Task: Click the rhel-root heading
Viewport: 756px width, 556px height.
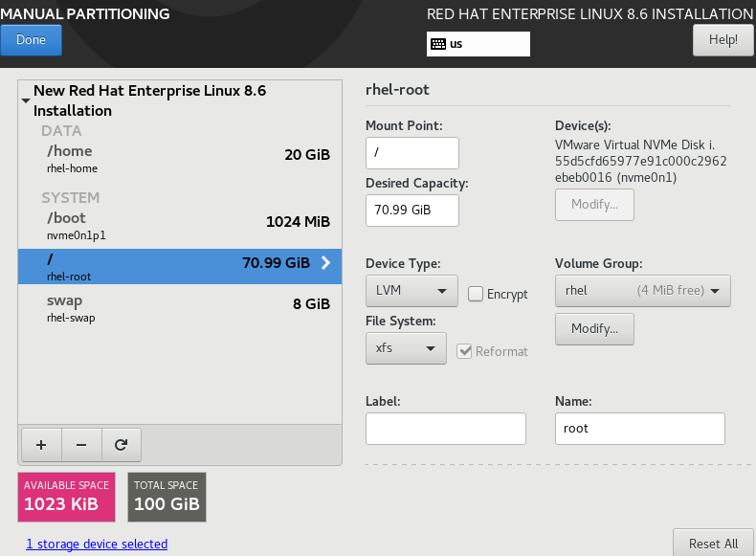Action: tap(397, 90)
